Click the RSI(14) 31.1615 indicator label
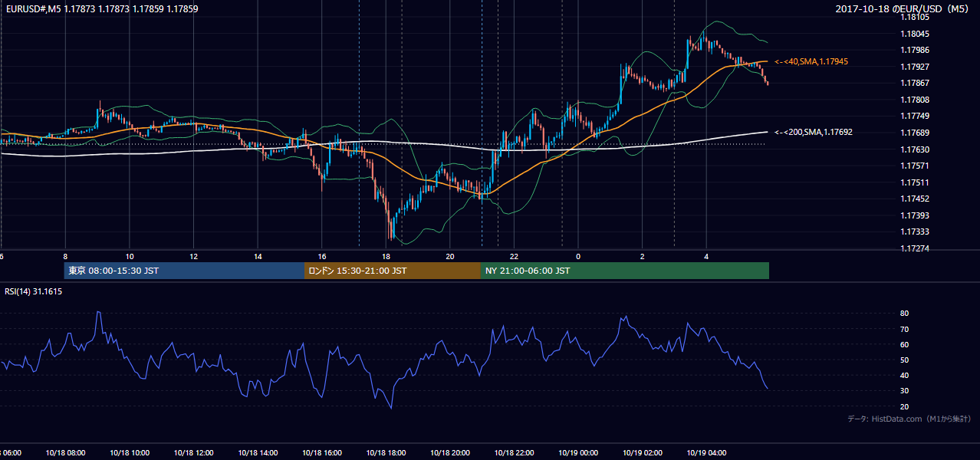Image resolution: width=980 pixels, height=460 pixels. [x=33, y=292]
